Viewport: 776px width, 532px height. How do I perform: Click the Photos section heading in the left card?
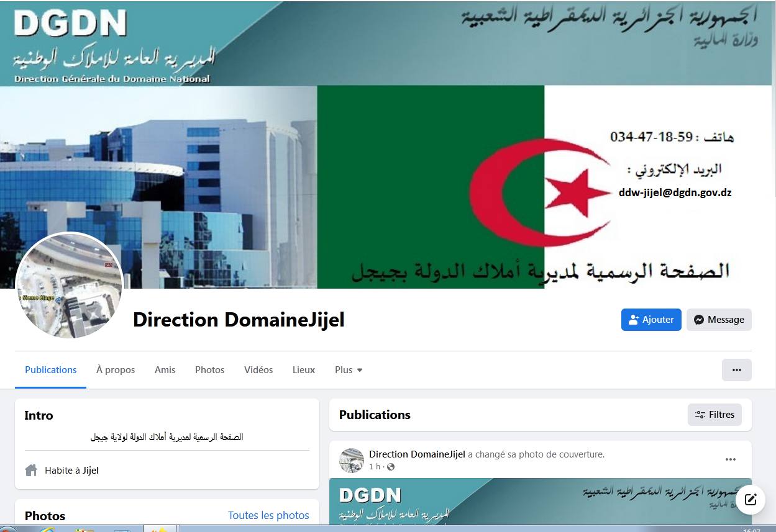click(45, 516)
